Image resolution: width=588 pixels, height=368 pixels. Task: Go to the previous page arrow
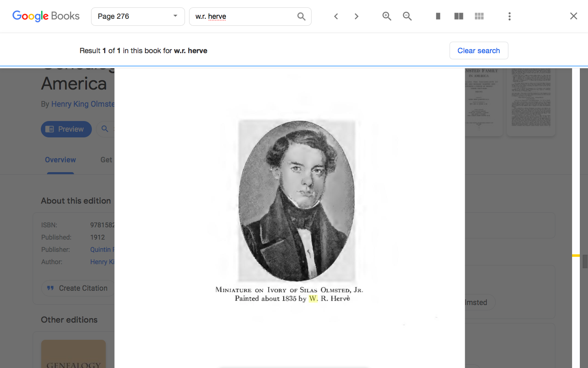(336, 16)
